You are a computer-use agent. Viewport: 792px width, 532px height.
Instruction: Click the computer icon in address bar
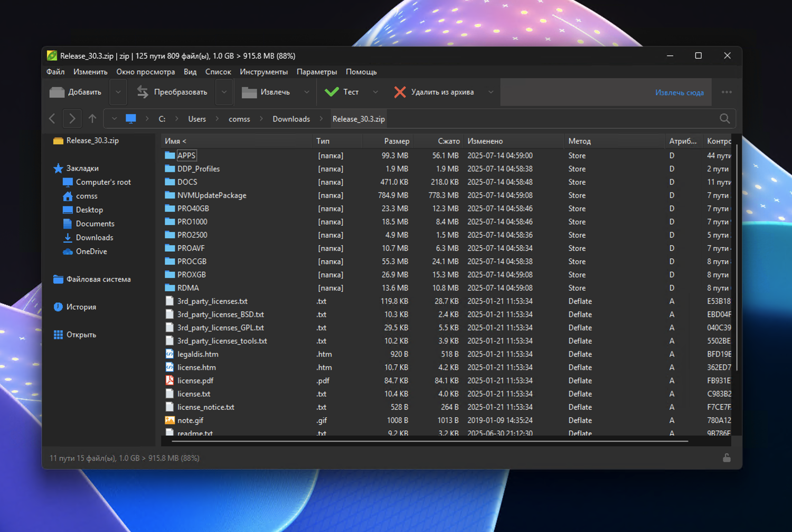click(131, 119)
